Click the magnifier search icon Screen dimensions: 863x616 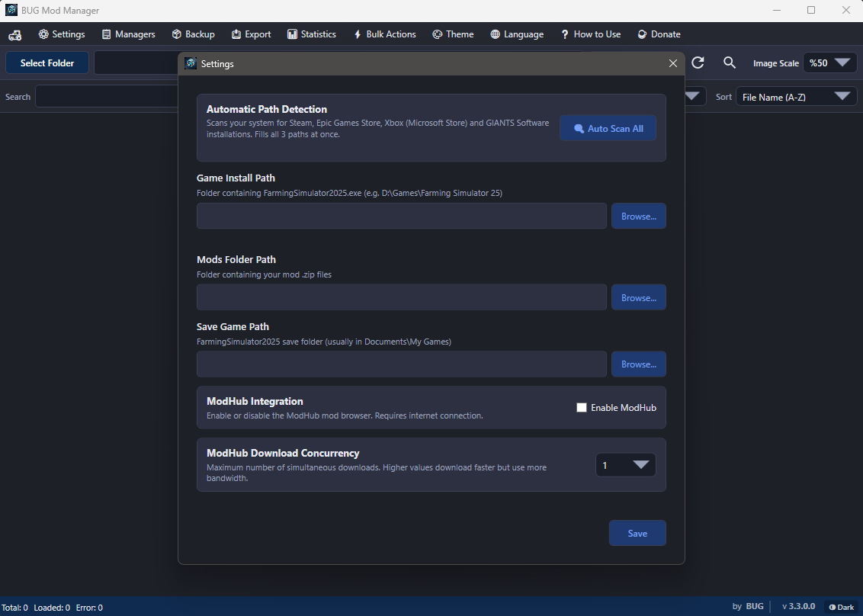730,63
